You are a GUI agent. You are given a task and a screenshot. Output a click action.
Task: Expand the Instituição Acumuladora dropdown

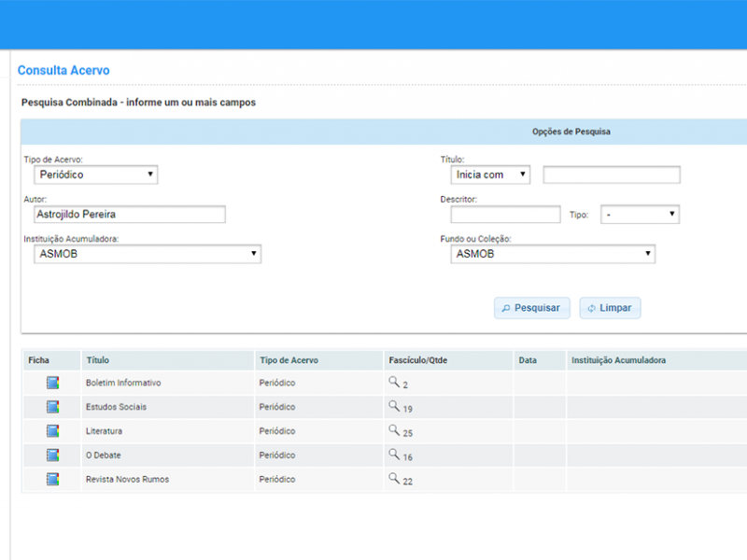(x=148, y=254)
